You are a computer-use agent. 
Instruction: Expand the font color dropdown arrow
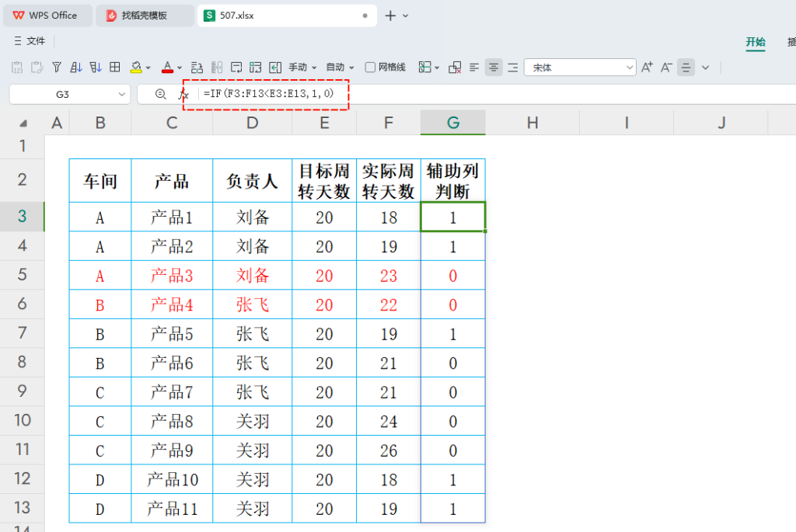pos(180,68)
